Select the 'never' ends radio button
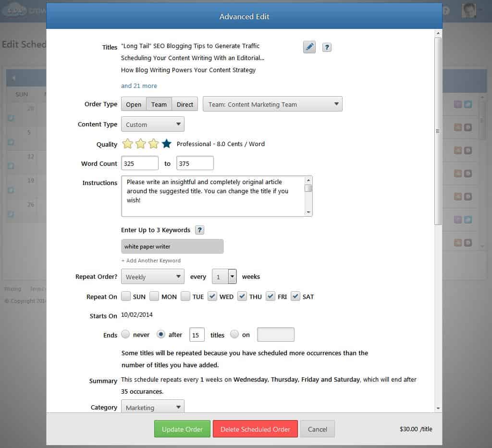Image resolution: width=492 pixels, height=448 pixels. [x=125, y=334]
